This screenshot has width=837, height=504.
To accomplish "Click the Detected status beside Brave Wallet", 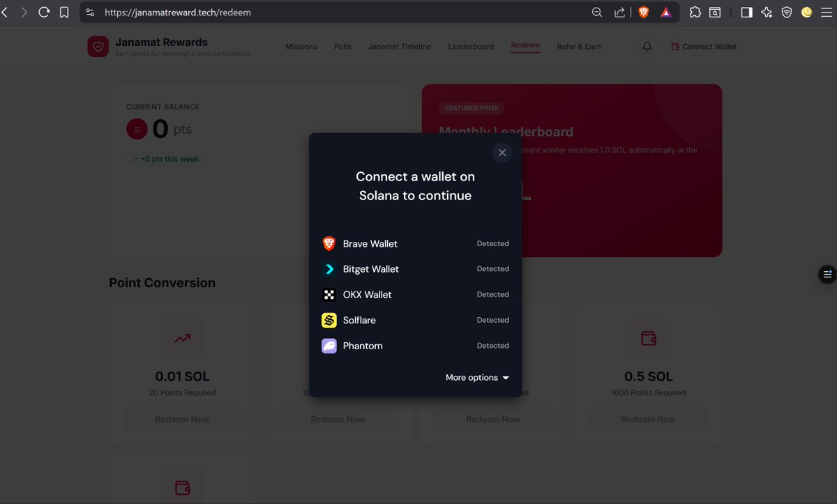I will (x=493, y=243).
